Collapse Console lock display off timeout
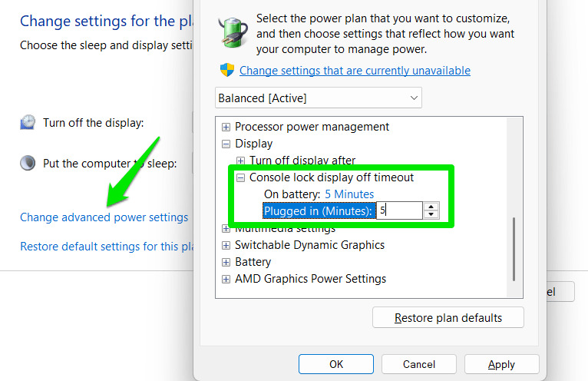 pyautogui.click(x=240, y=177)
